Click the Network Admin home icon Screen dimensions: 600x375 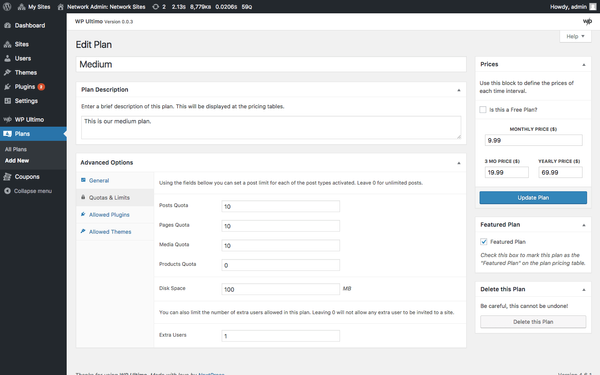tap(60, 7)
